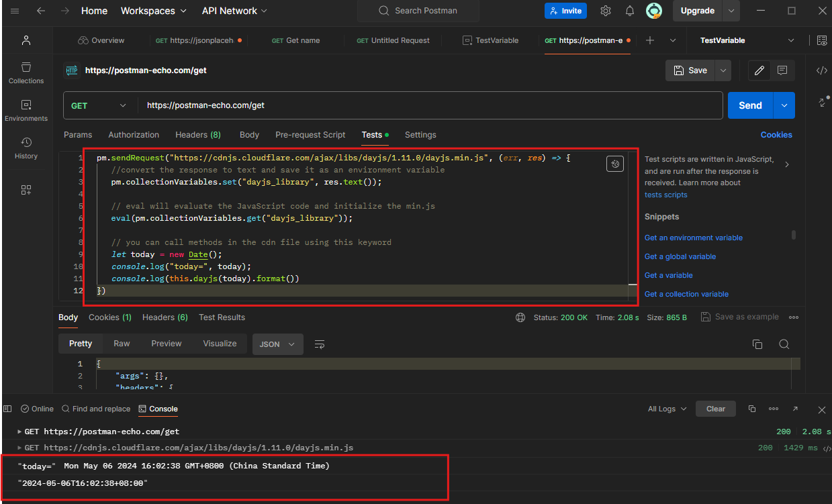Open the Save options dropdown arrow
This screenshot has height=504, width=832.
tap(723, 70)
